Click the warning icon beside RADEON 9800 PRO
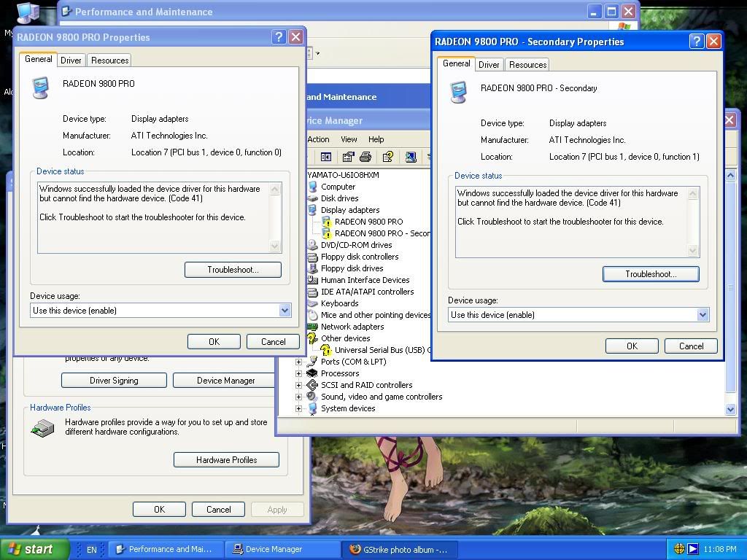Image resolution: width=747 pixels, height=560 pixels. pos(326,222)
